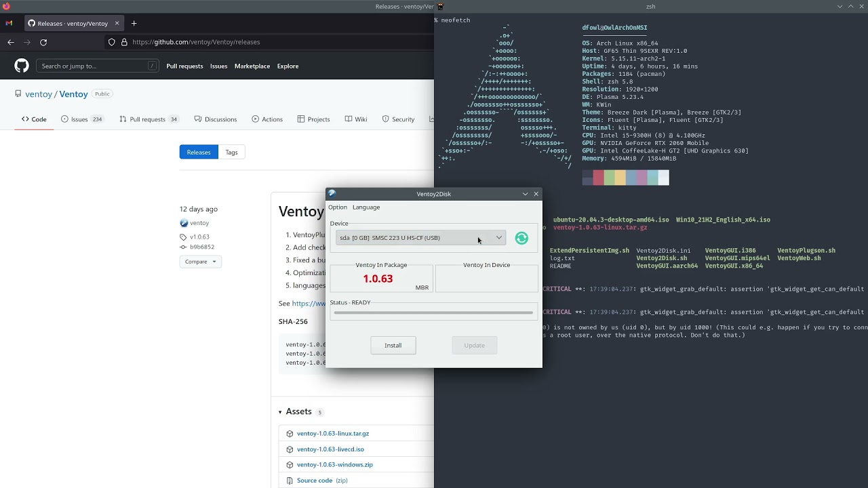The image size is (868, 488).
Task: Open the Device dropdown in Ventoy2Disk
Action: [x=420, y=238]
